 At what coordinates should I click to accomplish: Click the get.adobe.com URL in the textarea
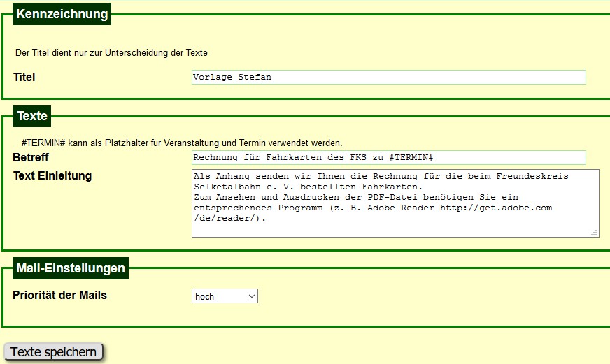pos(496,208)
